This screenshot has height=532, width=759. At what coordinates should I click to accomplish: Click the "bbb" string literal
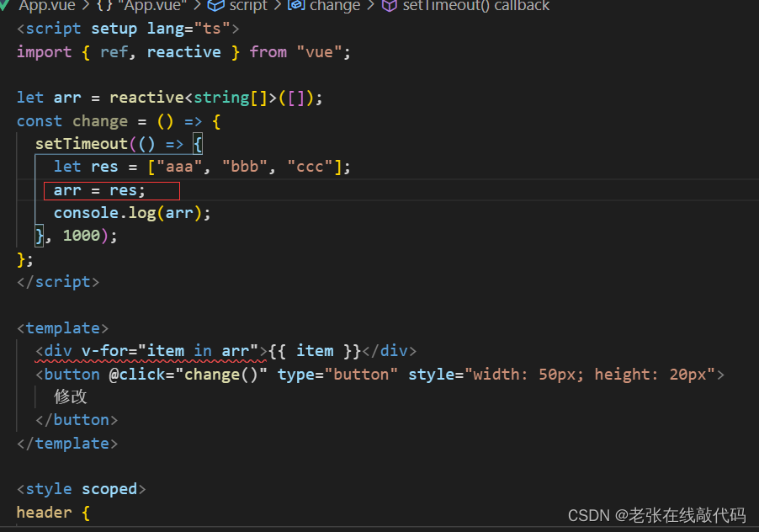click(x=245, y=167)
